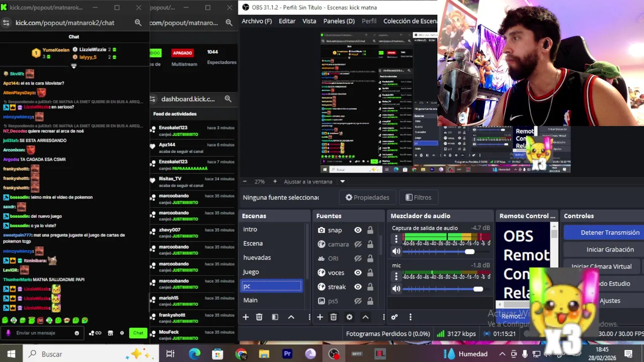Screen dimensions: 644x362
Task: Open scene filters icon in the Escenas toolbar
Action: 275,317
